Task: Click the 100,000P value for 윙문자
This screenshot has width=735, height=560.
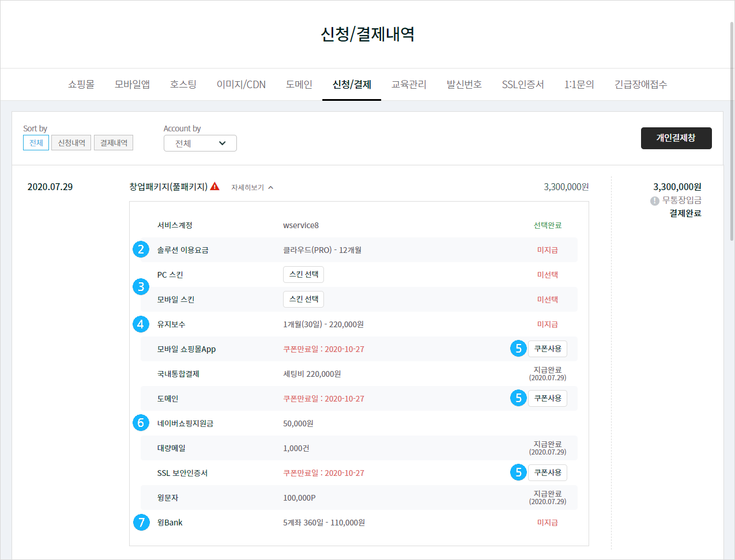Action: coord(299,498)
